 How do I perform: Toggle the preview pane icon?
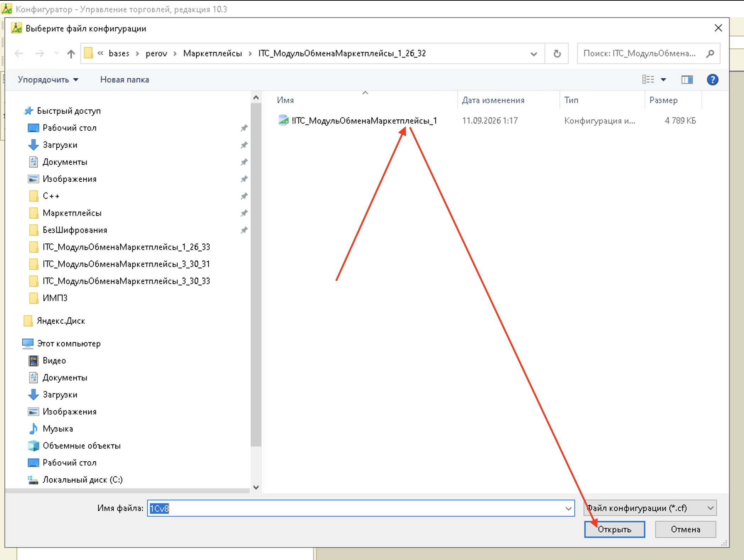pos(687,79)
